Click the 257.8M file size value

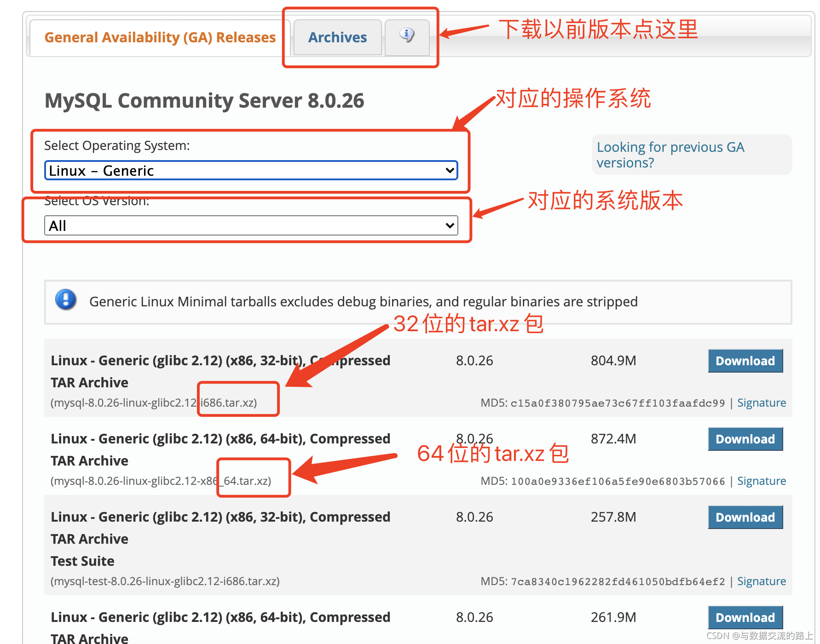point(613,517)
